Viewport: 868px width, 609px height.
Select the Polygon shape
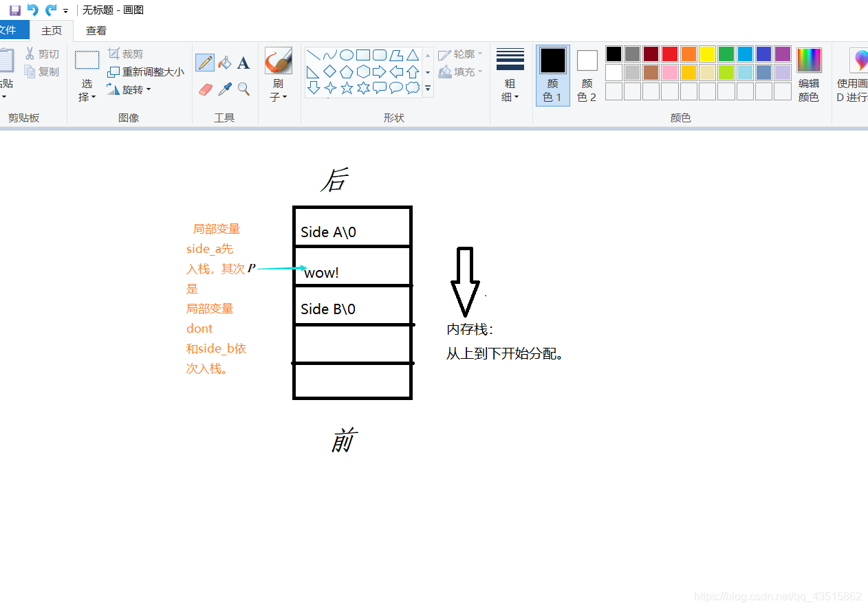pos(396,55)
